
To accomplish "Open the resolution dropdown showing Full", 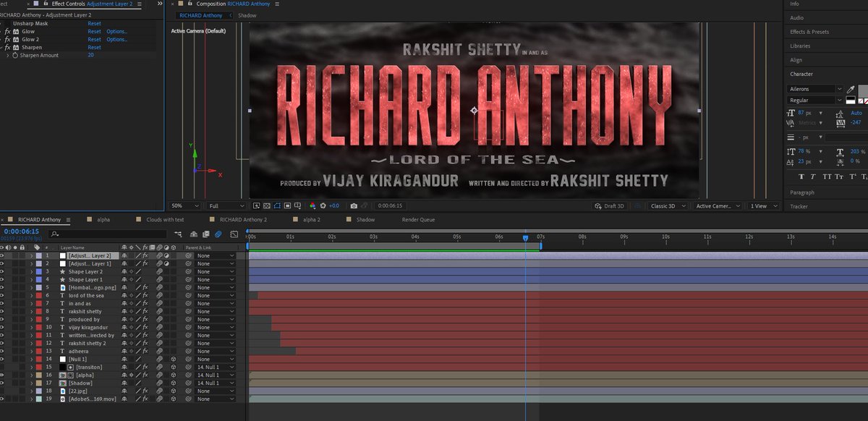I will point(226,206).
